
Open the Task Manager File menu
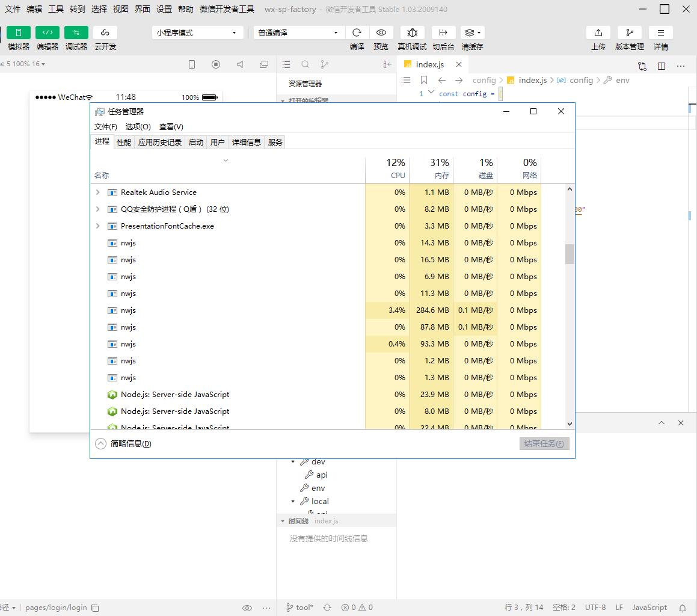(x=106, y=127)
